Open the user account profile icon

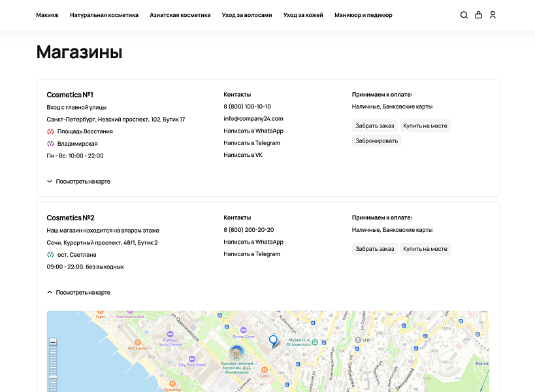click(x=493, y=15)
